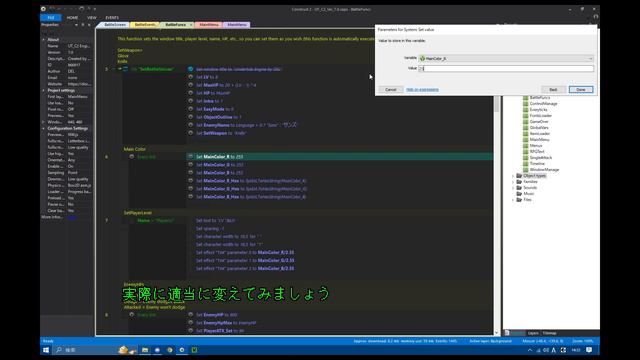Open the Timeline event sheet
640x360 pixels.
click(537, 163)
